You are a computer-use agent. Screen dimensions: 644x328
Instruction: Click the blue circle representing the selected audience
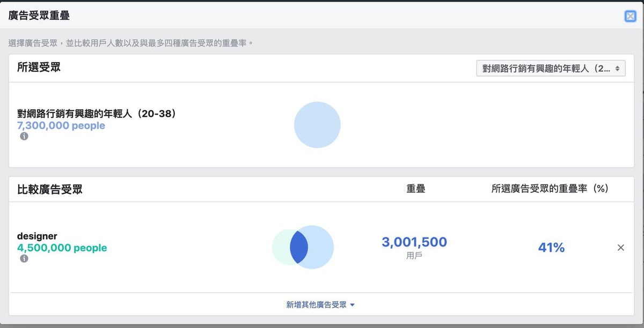[317, 124]
